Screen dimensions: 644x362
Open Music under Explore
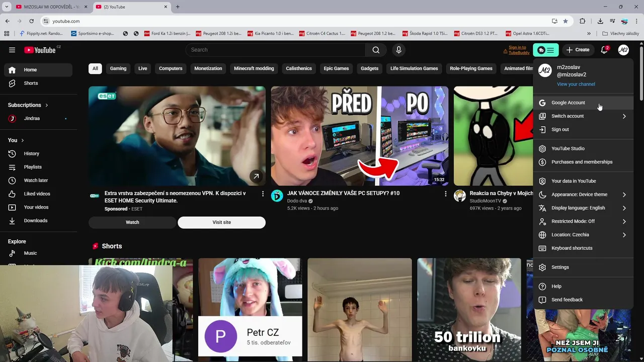tap(38, 253)
